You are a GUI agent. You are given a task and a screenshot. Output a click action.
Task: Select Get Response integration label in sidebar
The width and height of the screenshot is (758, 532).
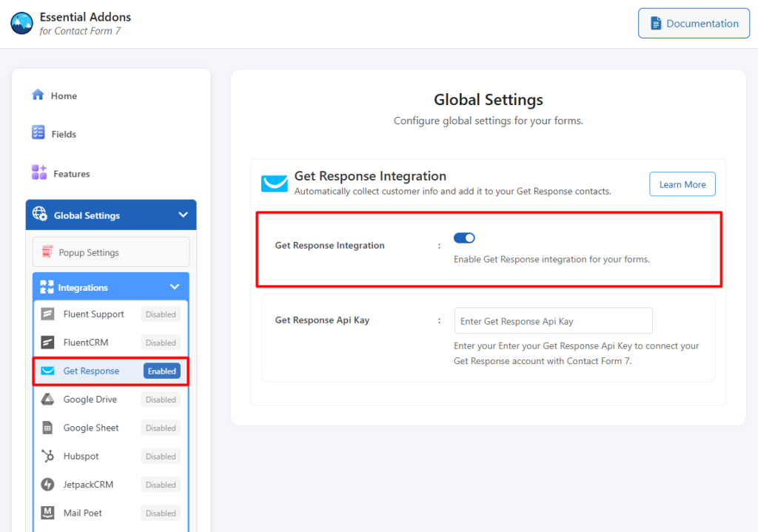pos(91,371)
